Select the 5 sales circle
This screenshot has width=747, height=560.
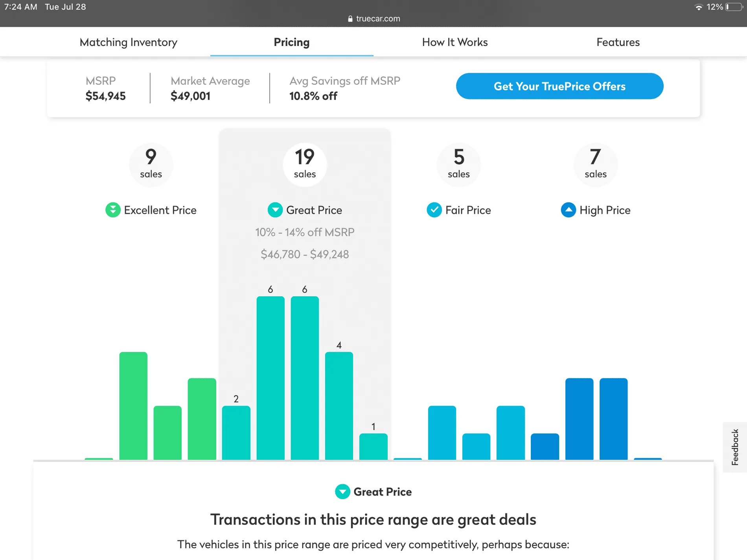pyautogui.click(x=459, y=164)
